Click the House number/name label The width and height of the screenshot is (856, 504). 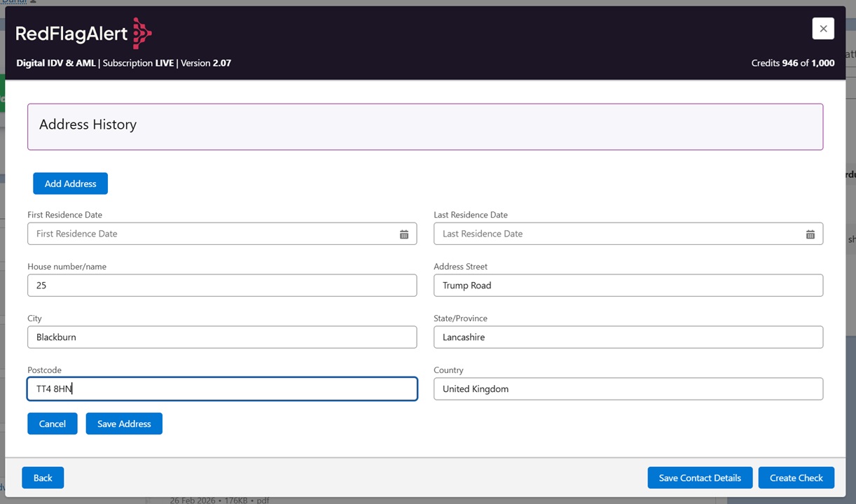click(x=67, y=267)
